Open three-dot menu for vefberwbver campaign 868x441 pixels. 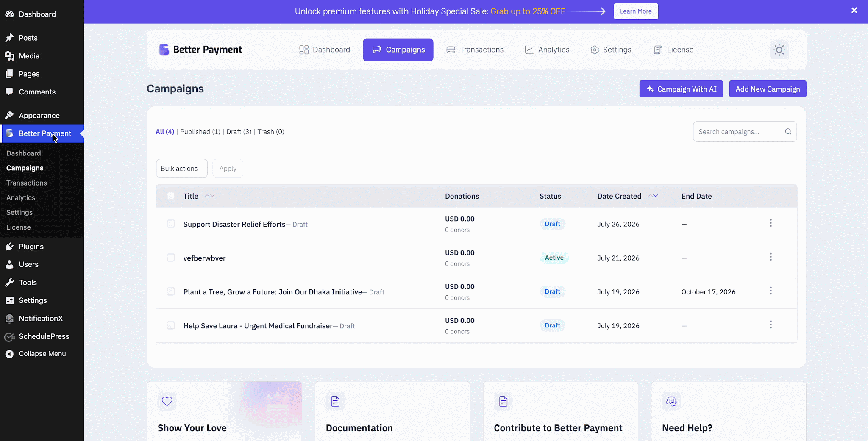pyautogui.click(x=771, y=257)
